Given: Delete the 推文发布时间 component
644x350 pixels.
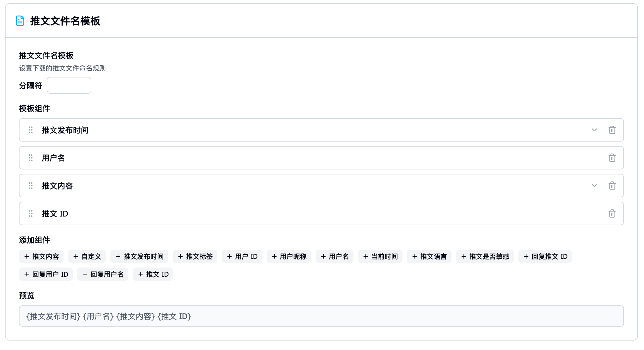Looking at the screenshot, I should click(x=612, y=130).
